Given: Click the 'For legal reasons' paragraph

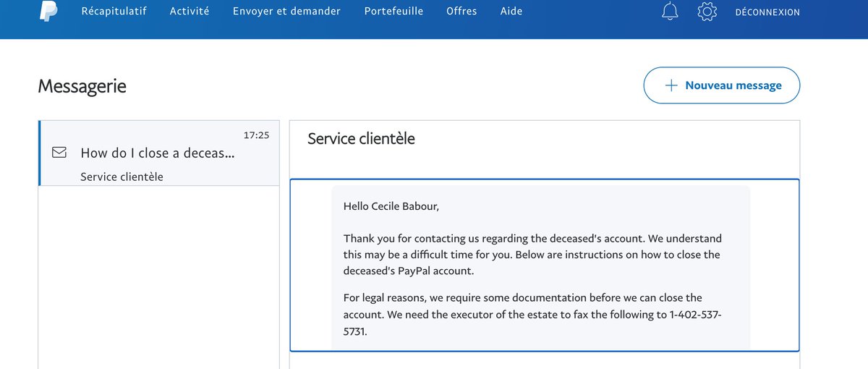Looking at the screenshot, I should click(533, 316).
